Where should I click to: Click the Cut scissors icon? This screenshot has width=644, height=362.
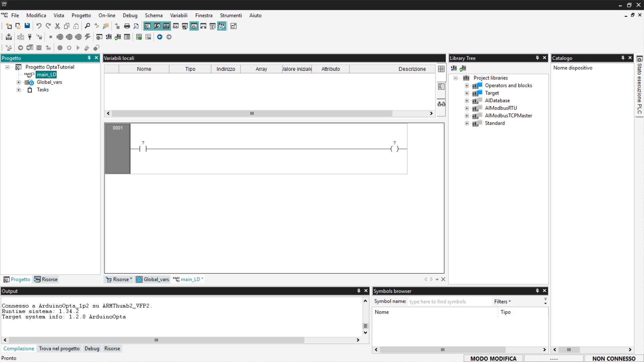tap(57, 26)
